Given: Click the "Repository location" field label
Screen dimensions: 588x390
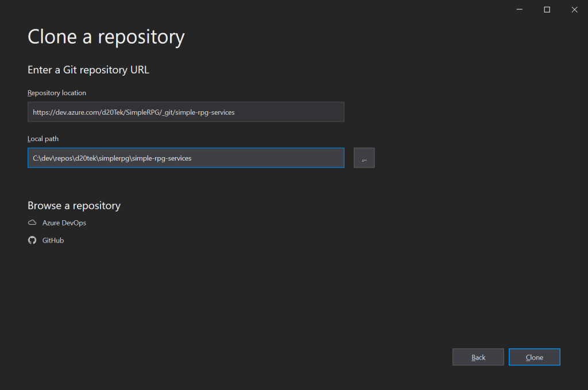Looking at the screenshot, I should pos(57,93).
